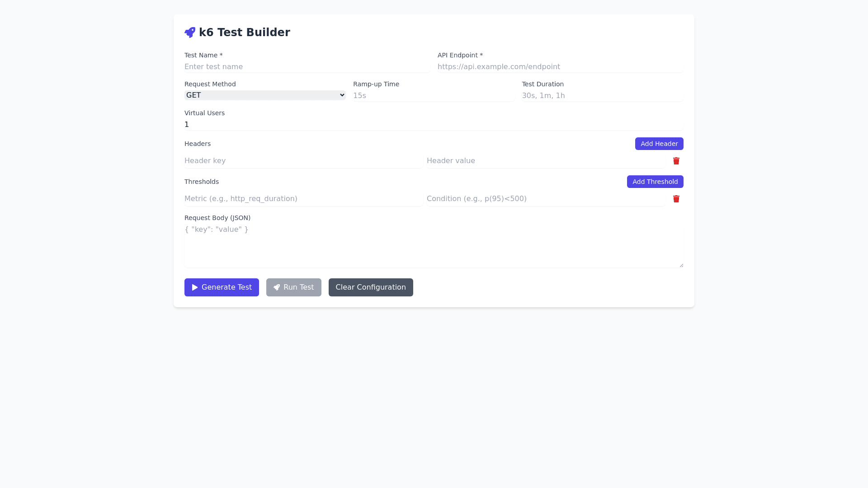Screen dimensions: 868x488
Task: Click inside the Request Body JSON textarea
Action: 434,246
